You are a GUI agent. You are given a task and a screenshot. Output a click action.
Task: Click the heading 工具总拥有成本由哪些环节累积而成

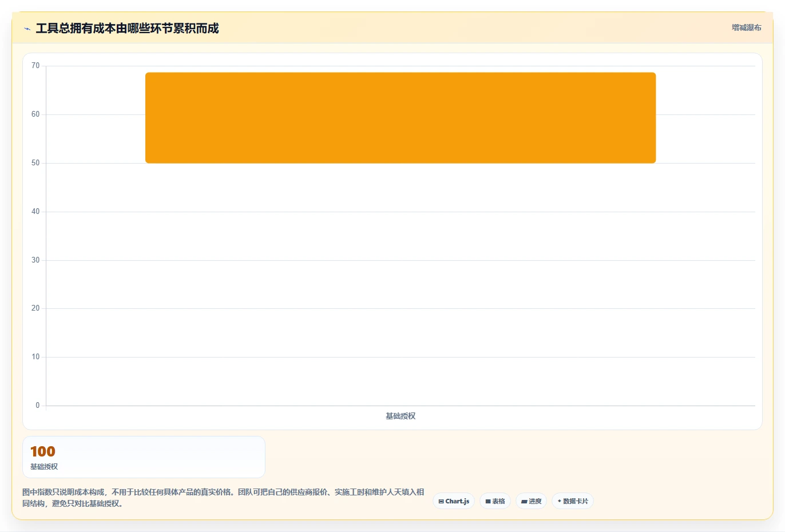[127, 29]
